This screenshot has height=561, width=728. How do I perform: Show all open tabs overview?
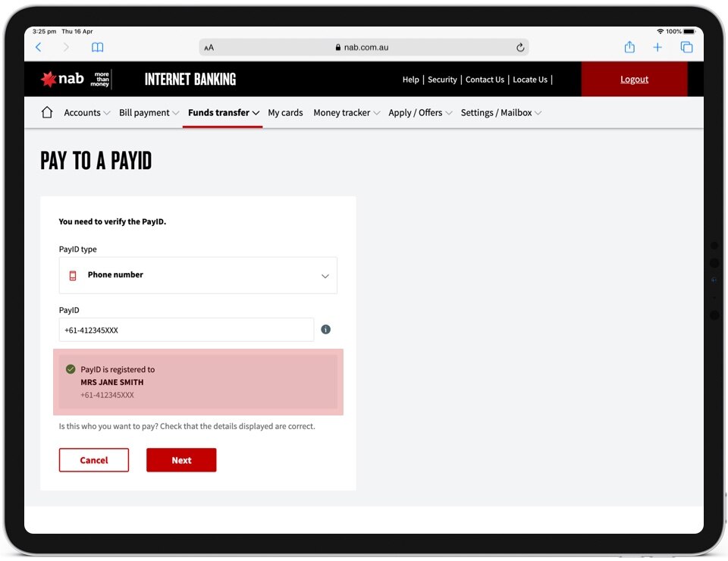point(686,47)
